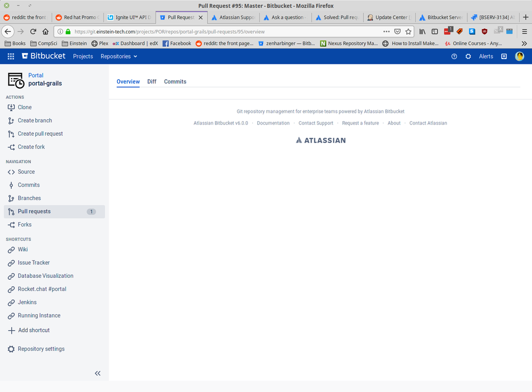This screenshot has width=532, height=392.
Task: Open the Nexus Repository Manager bookmark
Action: [349, 44]
